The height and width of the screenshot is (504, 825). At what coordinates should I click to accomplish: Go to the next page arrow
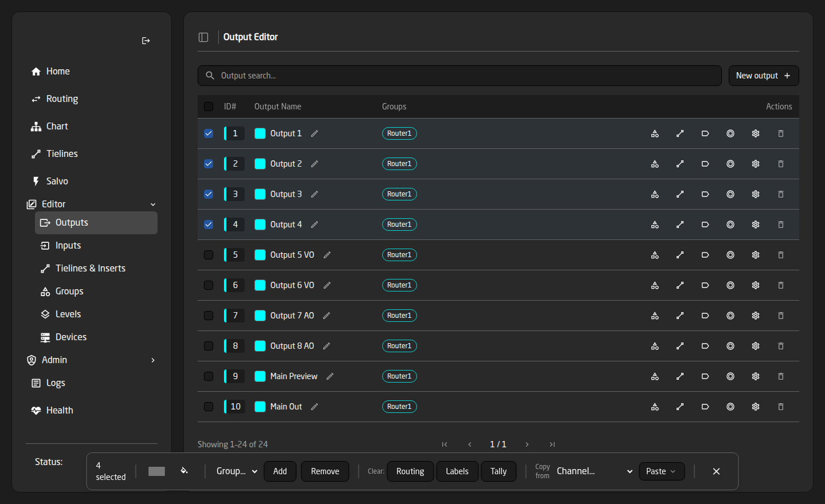(527, 444)
